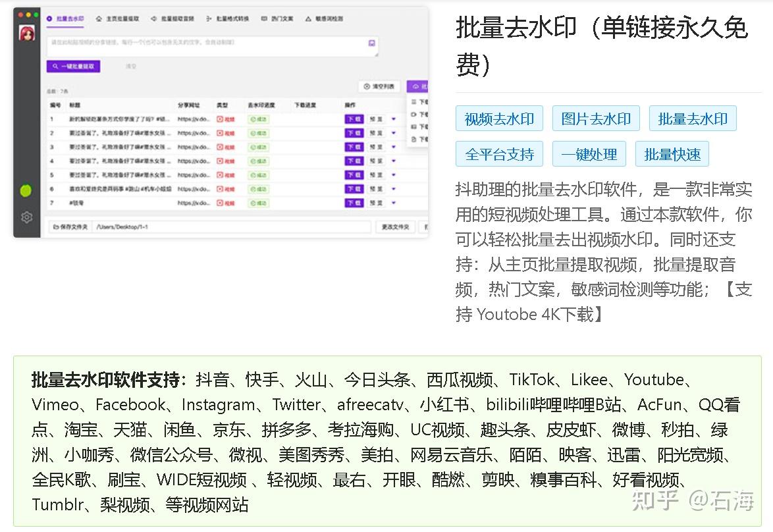This screenshot has width=773, height=532.
Task: Click the user avatar in the sidebar
Action: (26, 33)
